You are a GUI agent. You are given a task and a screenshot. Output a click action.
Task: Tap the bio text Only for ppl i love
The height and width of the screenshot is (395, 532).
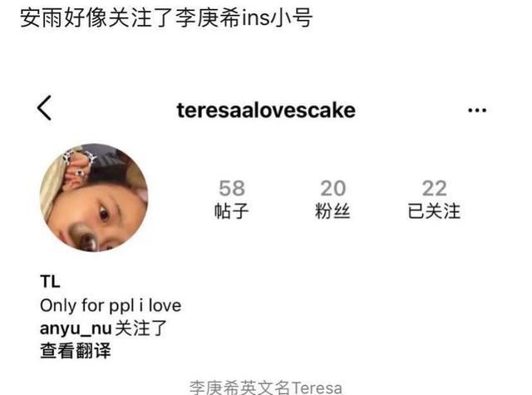pos(111,306)
